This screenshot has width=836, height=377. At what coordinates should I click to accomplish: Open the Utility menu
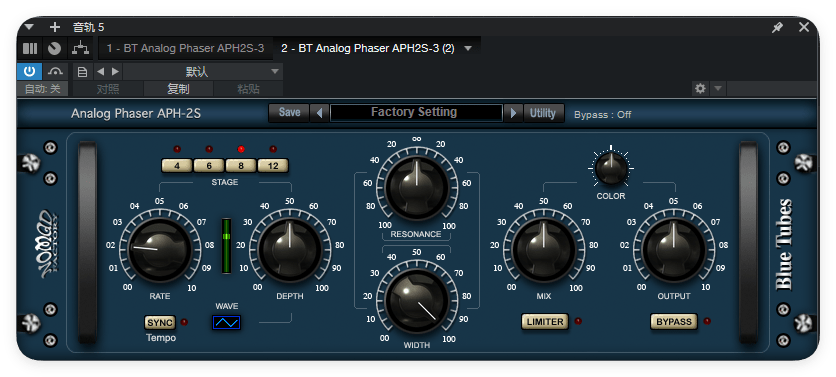[543, 113]
